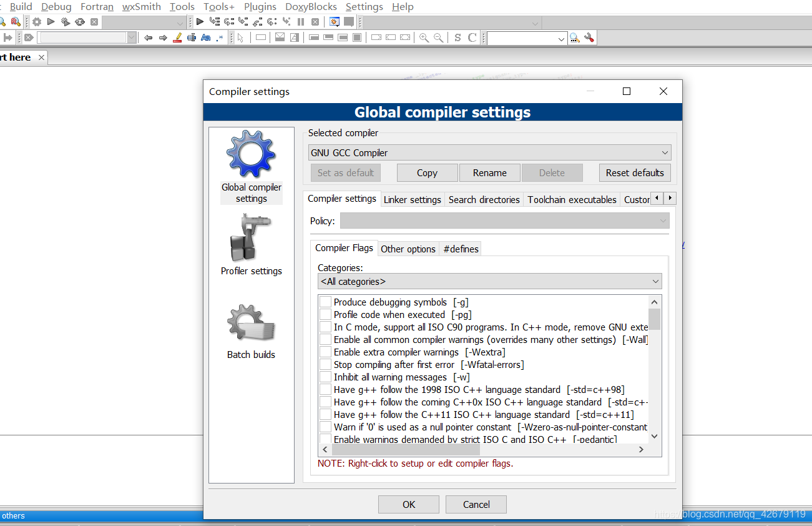This screenshot has height=526, width=812.
Task: Click the Copy compiler button
Action: pos(427,172)
